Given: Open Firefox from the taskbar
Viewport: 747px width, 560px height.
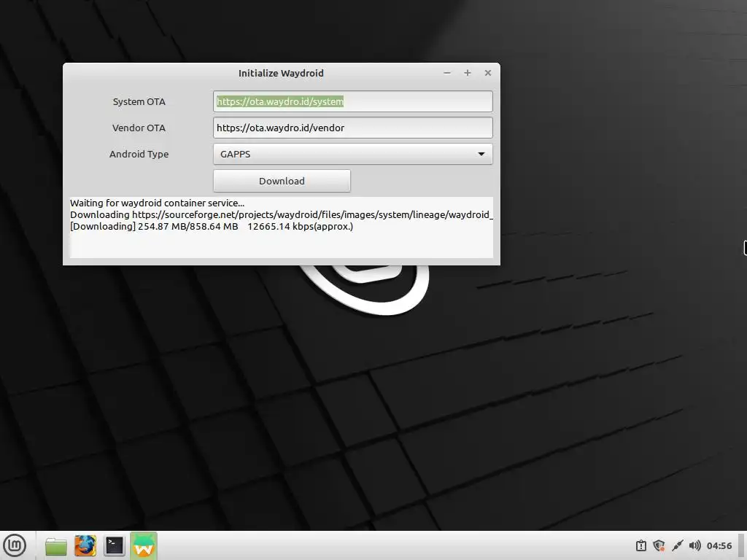Looking at the screenshot, I should coord(85,545).
